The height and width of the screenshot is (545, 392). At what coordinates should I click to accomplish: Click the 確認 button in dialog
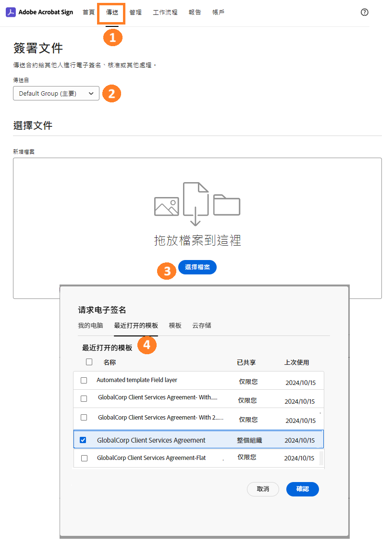[x=302, y=489]
